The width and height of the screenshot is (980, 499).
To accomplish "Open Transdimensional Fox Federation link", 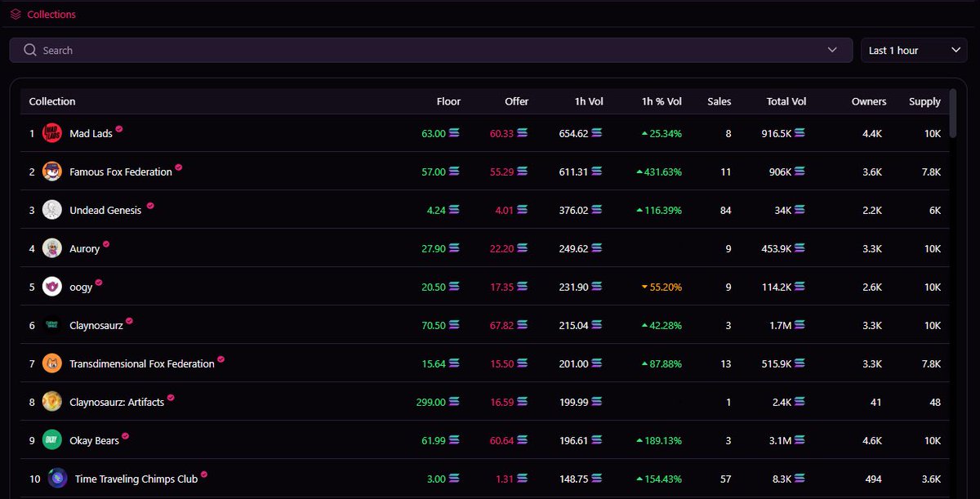I will [x=142, y=363].
